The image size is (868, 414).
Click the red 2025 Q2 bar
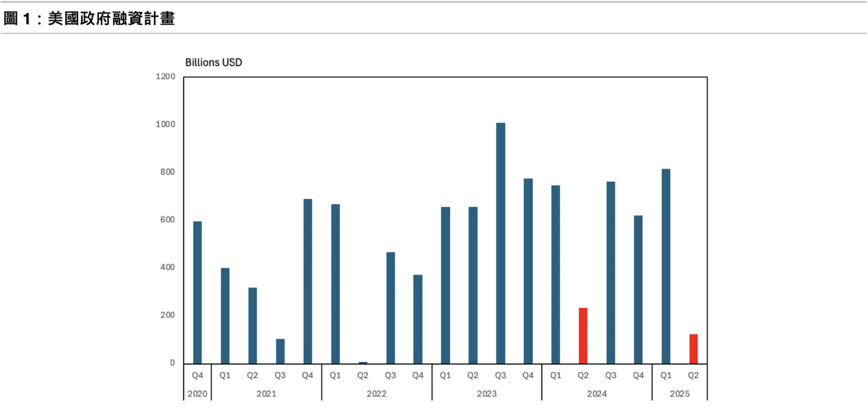pos(693,348)
